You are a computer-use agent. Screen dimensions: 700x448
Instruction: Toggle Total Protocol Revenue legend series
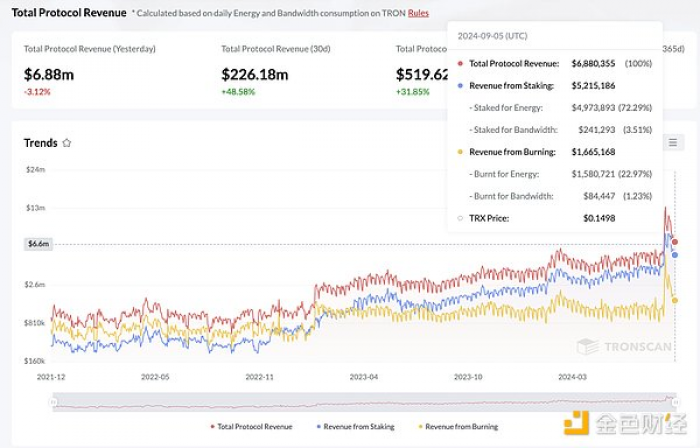(x=251, y=427)
